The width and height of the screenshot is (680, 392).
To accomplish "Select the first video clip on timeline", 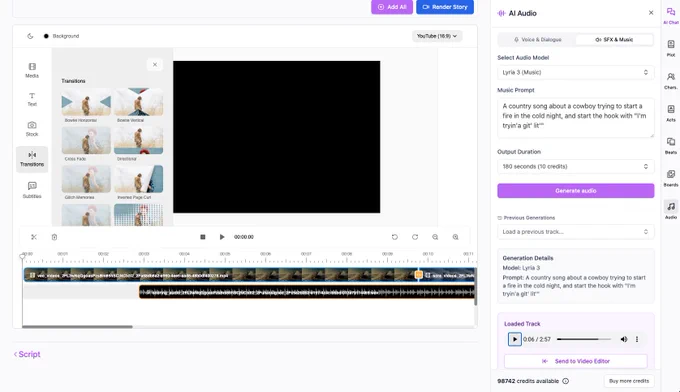I will click(x=220, y=275).
